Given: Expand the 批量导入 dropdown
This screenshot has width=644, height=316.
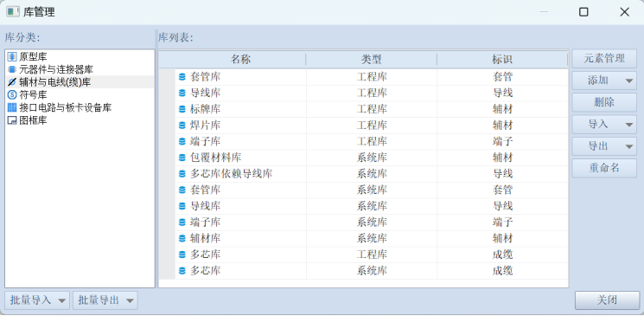Looking at the screenshot, I should click(x=62, y=300).
